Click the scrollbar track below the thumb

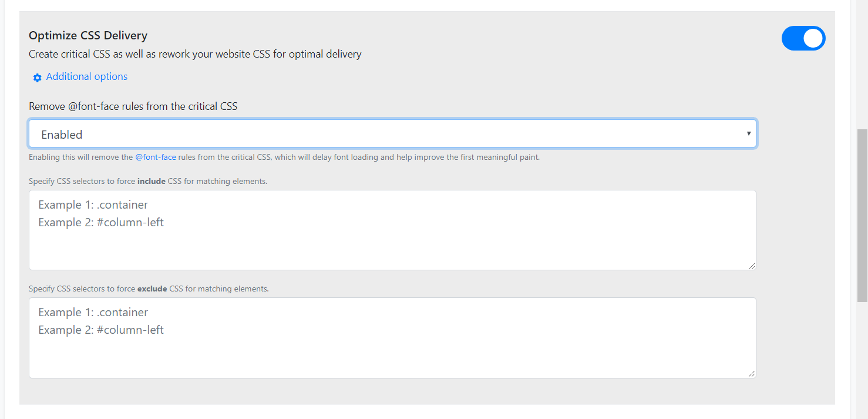pos(862,361)
